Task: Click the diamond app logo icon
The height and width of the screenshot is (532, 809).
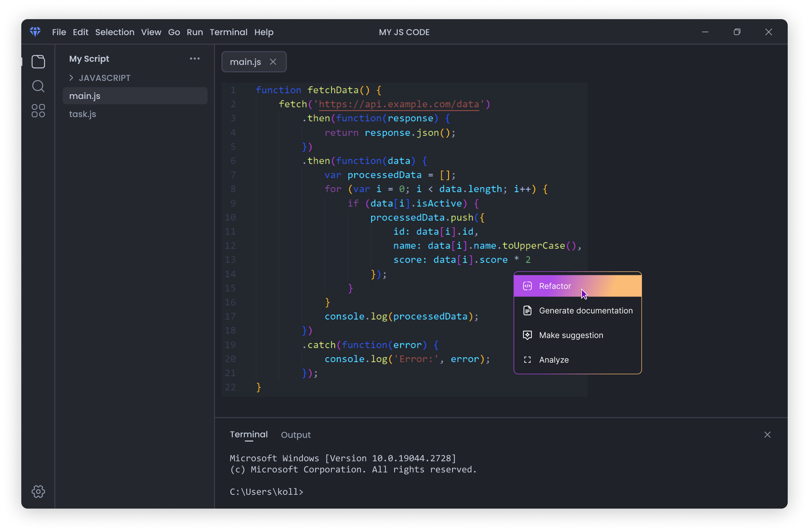Action: point(35,32)
